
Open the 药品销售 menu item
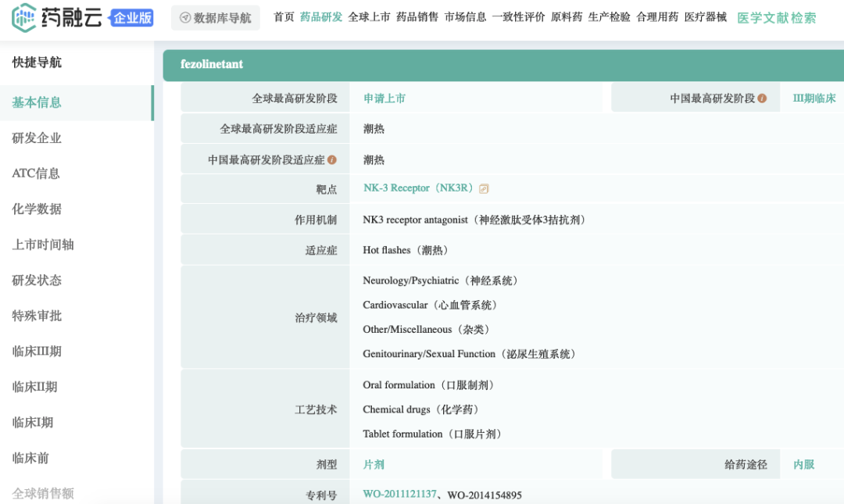pos(417,17)
